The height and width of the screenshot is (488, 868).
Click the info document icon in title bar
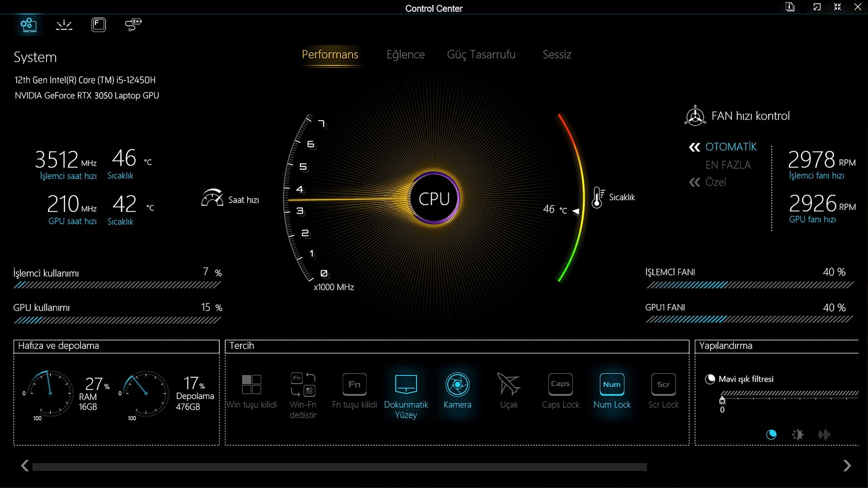(790, 7)
